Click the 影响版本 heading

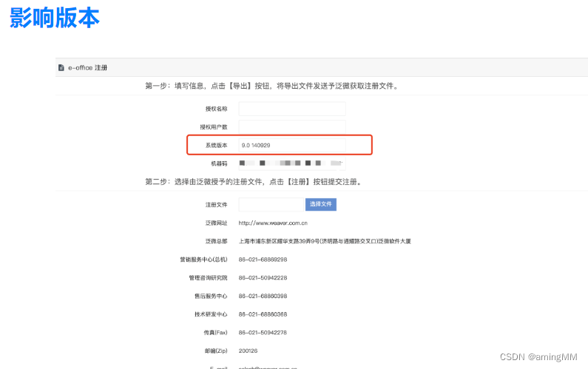[55, 18]
